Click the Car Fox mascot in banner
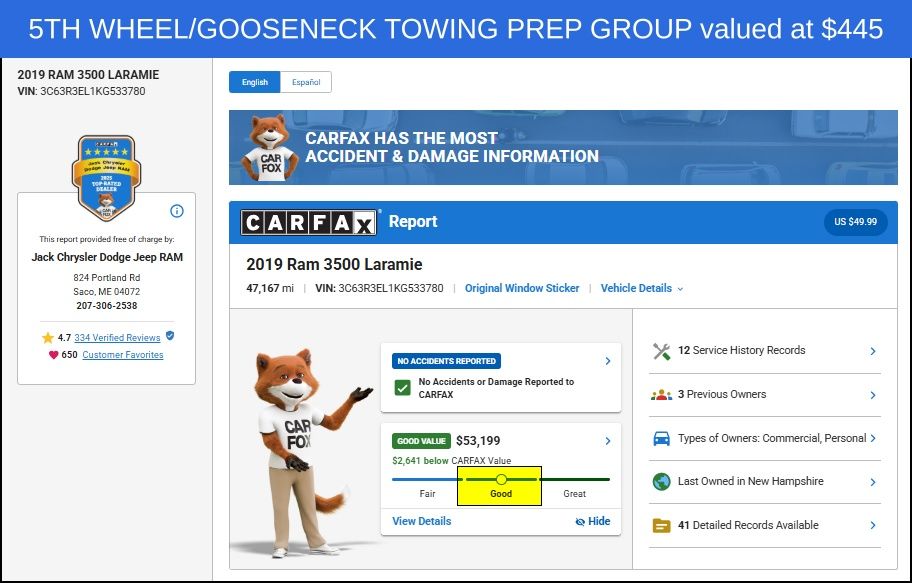 pyautogui.click(x=270, y=148)
